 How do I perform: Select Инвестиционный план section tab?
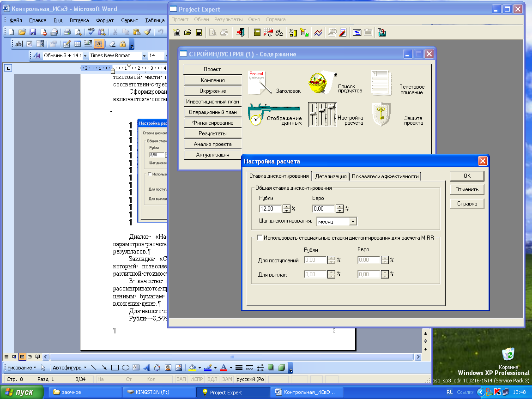(x=213, y=102)
